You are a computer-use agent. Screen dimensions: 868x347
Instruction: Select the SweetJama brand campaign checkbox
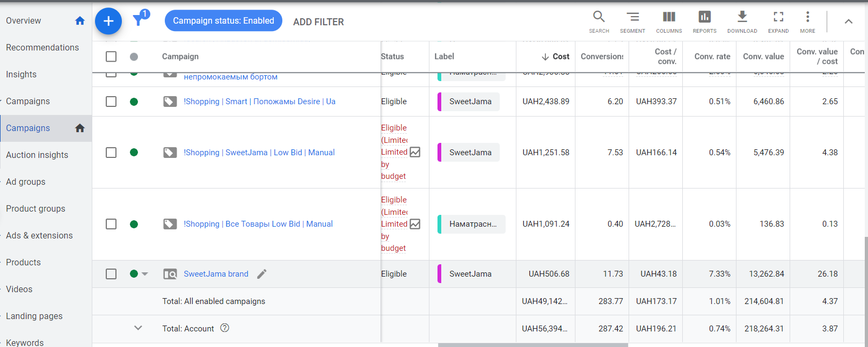pos(111,274)
